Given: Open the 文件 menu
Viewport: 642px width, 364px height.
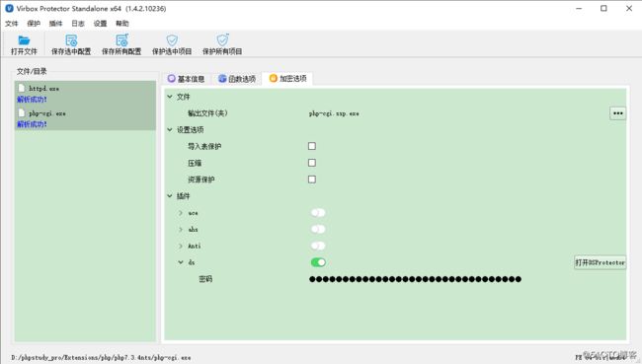Looking at the screenshot, I should [x=12, y=24].
